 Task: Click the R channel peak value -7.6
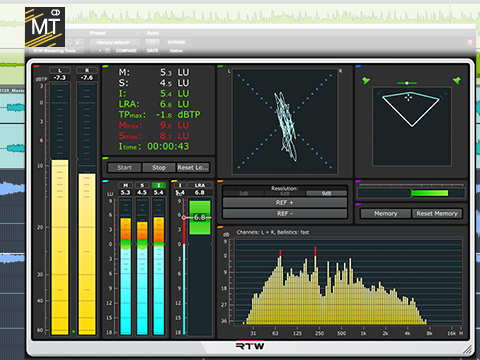coord(87,78)
